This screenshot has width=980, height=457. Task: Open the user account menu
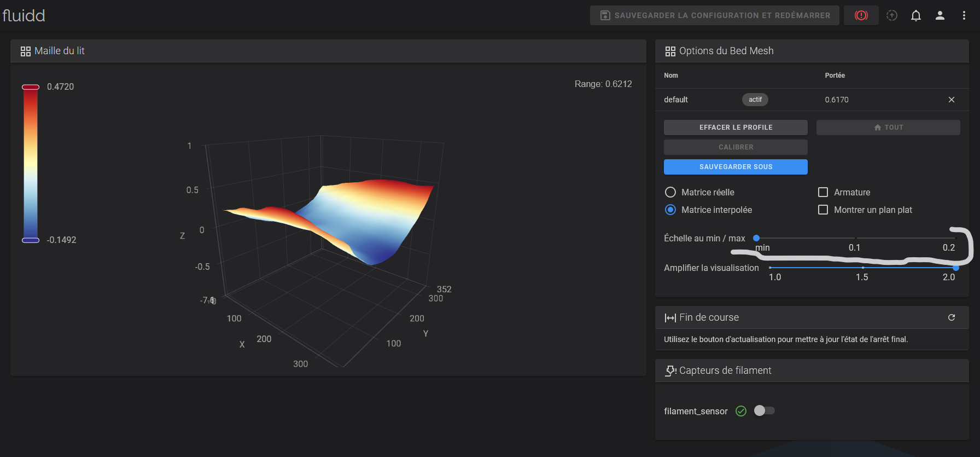940,15
